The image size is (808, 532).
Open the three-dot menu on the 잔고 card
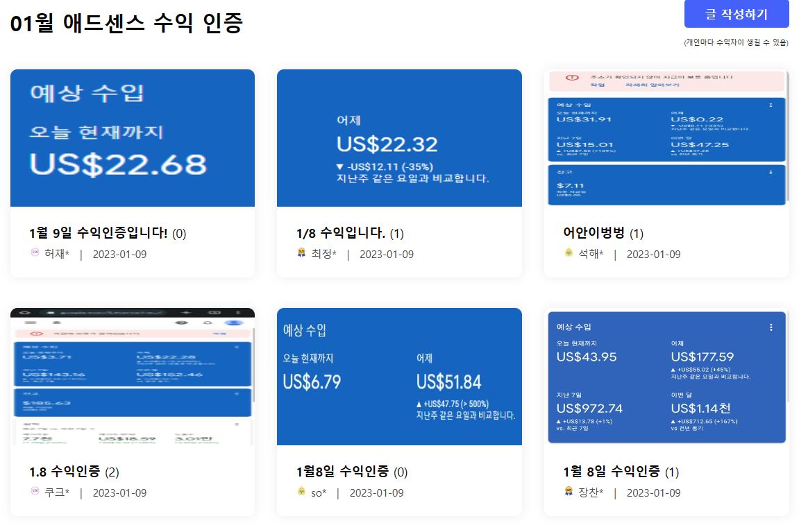tap(771, 172)
